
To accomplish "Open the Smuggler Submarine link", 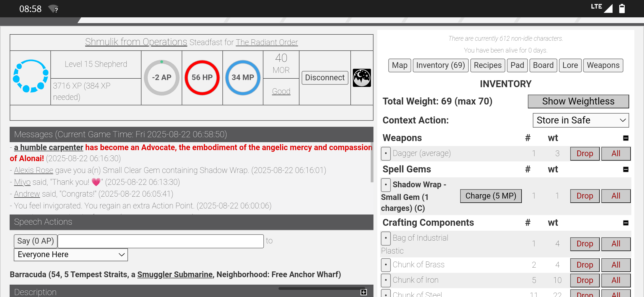I will pyautogui.click(x=175, y=274).
